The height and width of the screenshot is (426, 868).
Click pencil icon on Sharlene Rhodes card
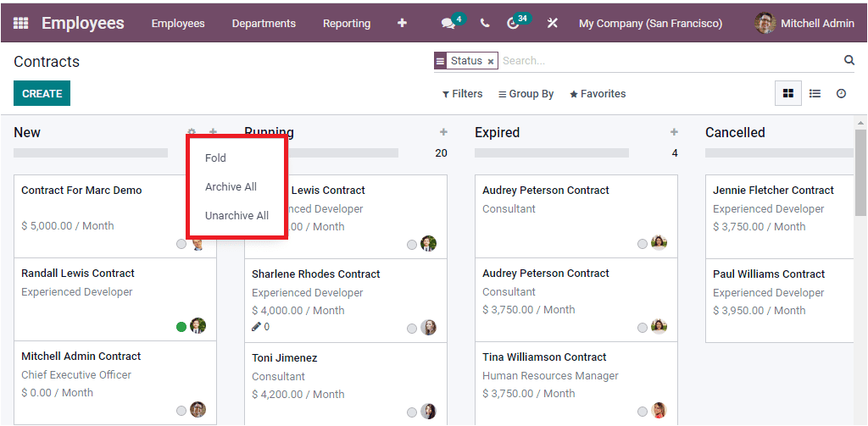tap(256, 326)
